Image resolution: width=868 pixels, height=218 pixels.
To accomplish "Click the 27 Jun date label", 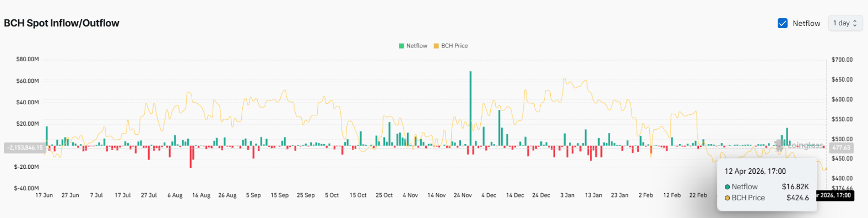I will (x=70, y=195).
